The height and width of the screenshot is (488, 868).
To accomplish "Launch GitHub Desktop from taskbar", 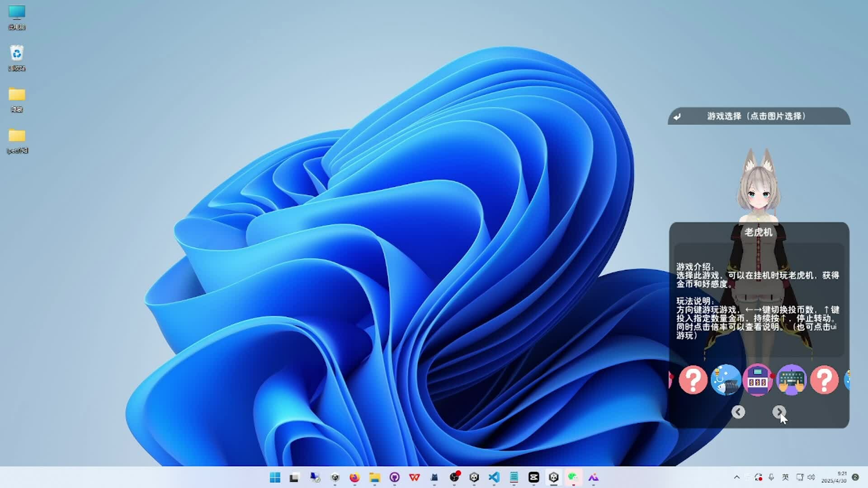I will (x=394, y=477).
